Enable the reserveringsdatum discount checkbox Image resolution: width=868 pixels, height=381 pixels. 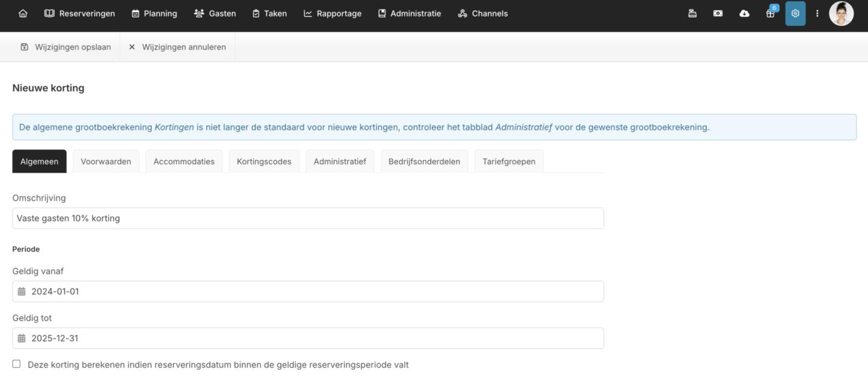[16, 364]
